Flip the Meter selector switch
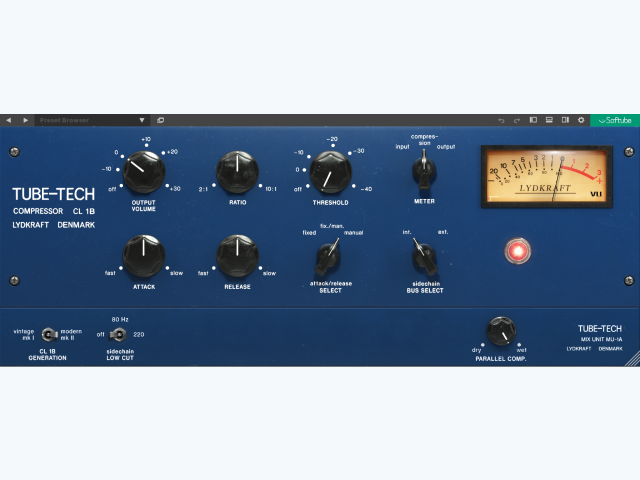640x480 pixels. point(424,171)
